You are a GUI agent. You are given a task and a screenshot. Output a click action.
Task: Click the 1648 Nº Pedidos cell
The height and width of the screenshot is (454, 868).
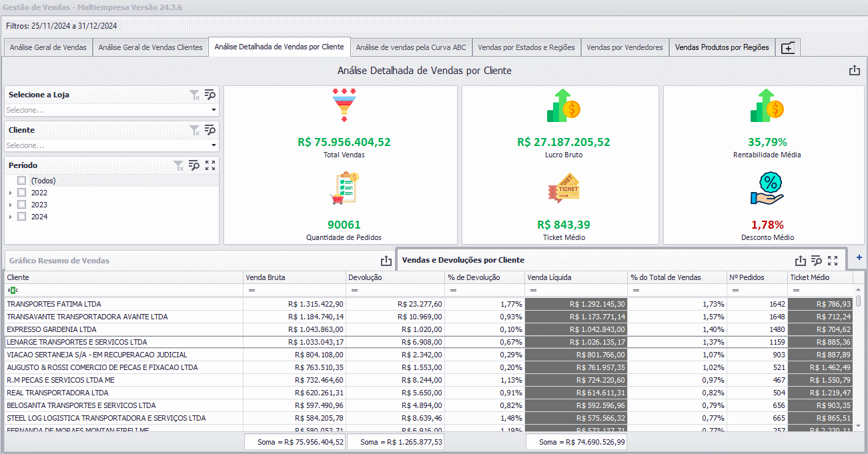tap(757, 317)
